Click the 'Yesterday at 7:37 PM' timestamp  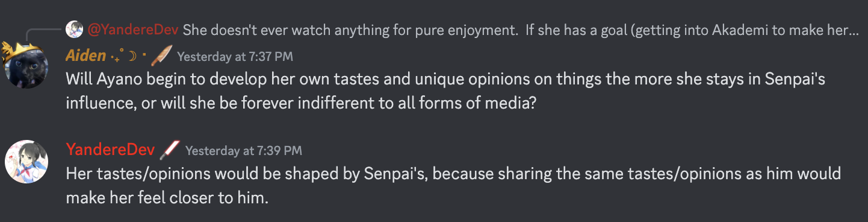[x=235, y=57]
